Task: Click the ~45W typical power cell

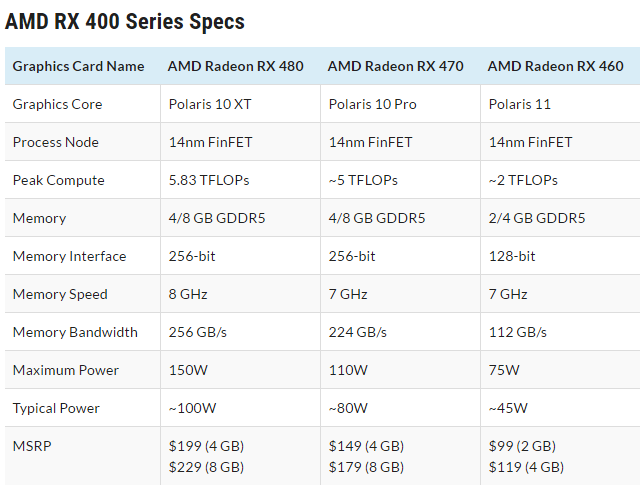Action: [x=510, y=408]
